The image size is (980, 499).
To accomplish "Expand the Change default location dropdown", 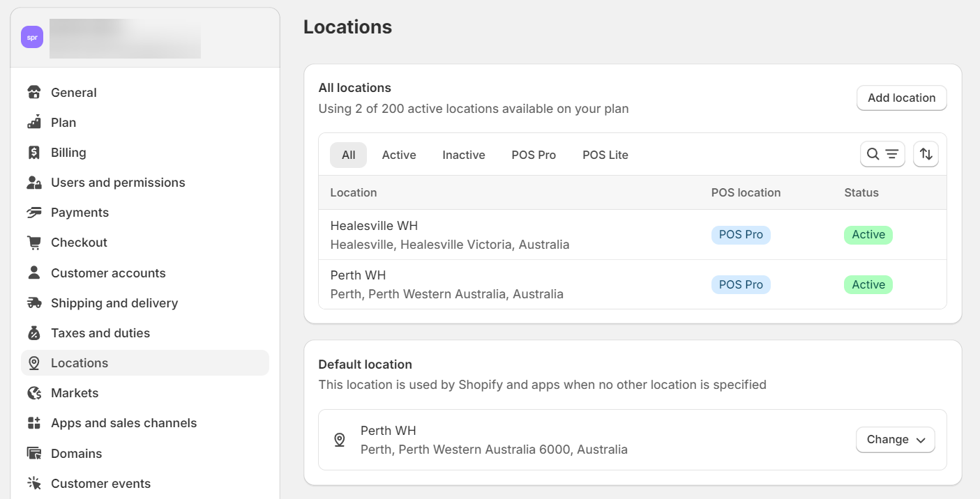I will click(x=895, y=440).
